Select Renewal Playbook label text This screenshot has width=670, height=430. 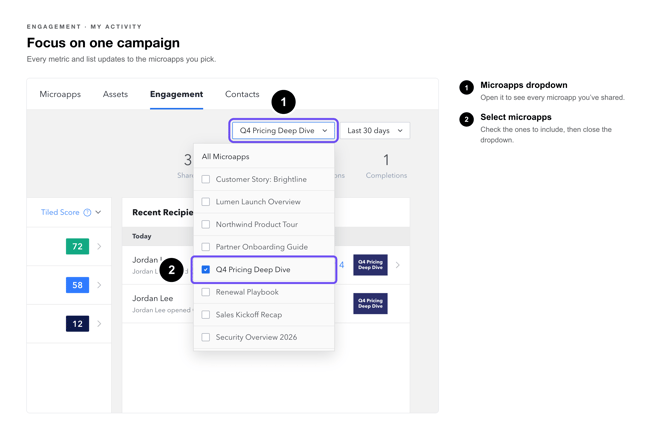tap(247, 292)
